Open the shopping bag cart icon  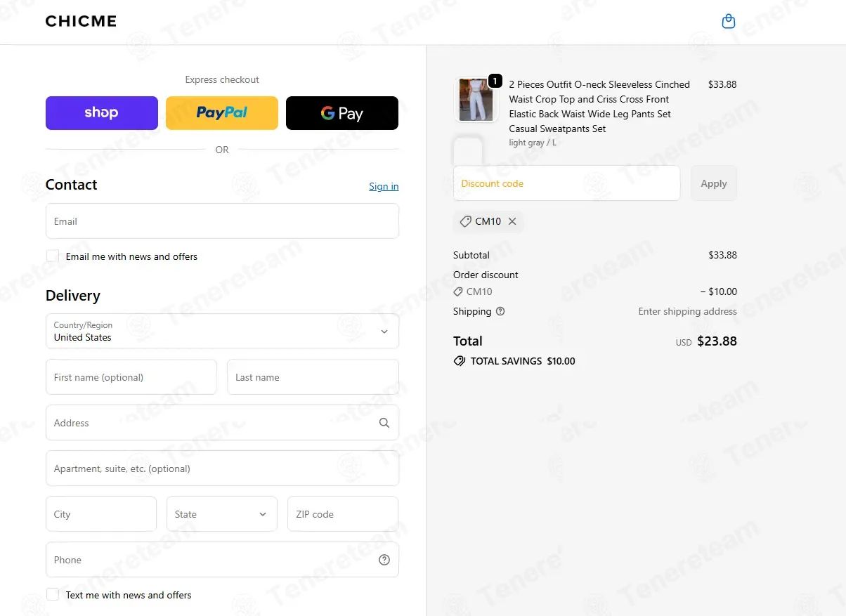(729, 22)
